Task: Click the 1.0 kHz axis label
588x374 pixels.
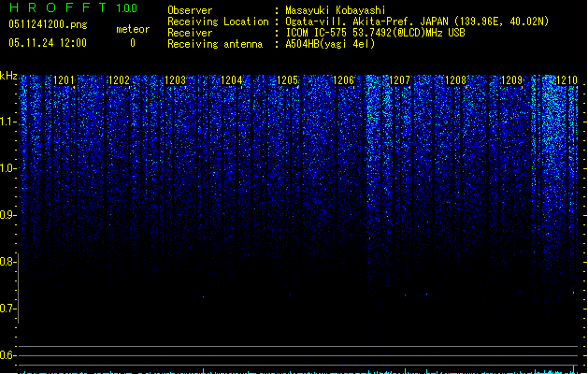Action: tap(7, 168)
